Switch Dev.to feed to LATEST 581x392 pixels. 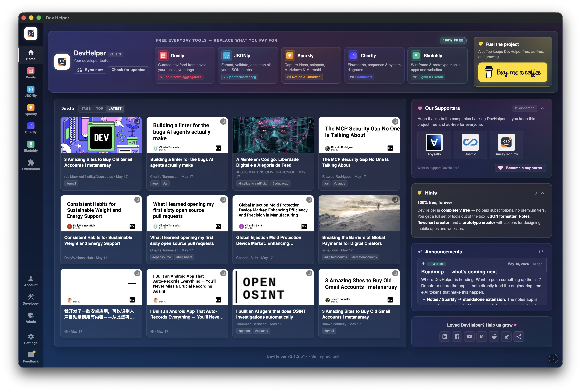115,109
